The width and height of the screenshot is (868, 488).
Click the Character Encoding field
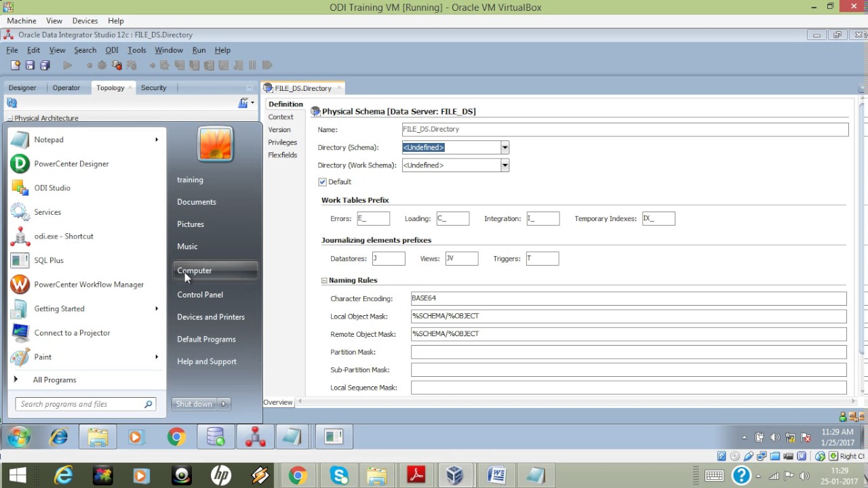tap(629, 298)
